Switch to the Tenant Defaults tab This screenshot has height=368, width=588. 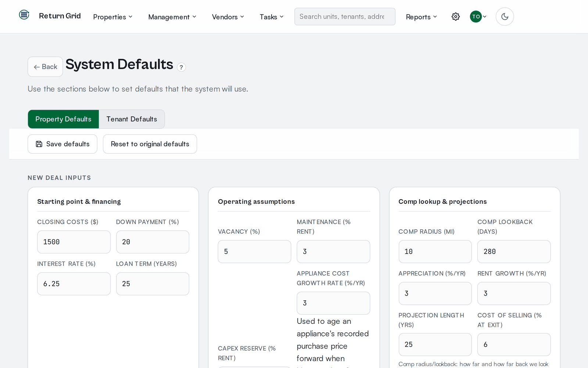pyautogui.click(x=132, y=119)
